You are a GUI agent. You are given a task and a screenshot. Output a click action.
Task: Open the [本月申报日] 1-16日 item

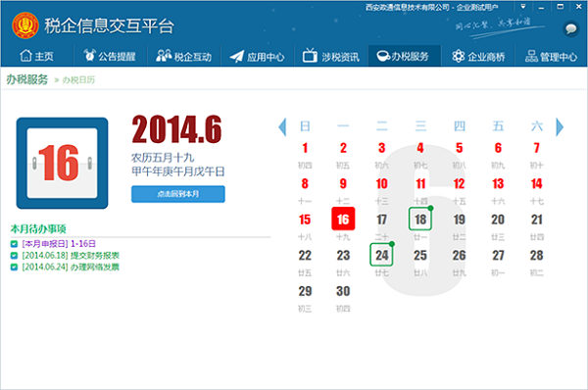[x=59, y=244]
